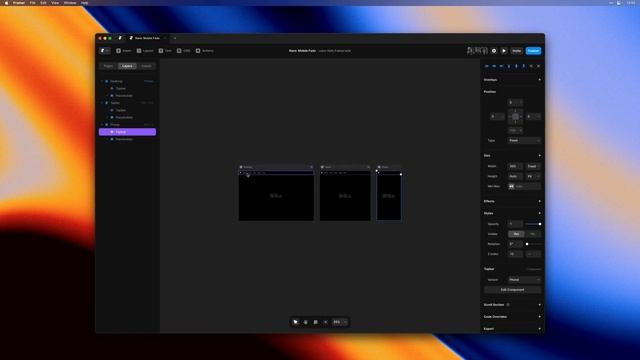Align bottom edges icon
Image resolution: width=640 pixels, height=360 pixels.
click(524, 66)
